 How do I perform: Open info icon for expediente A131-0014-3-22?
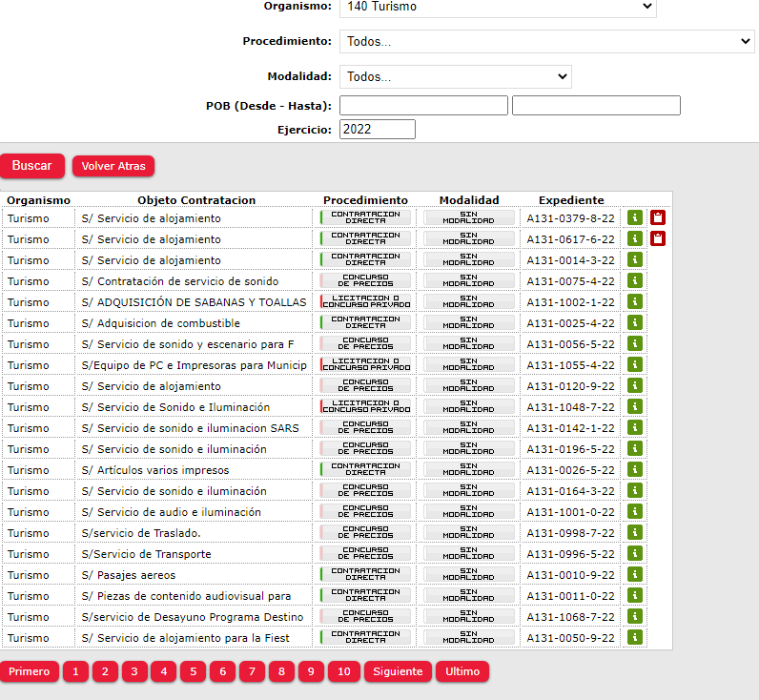point(635,259)
